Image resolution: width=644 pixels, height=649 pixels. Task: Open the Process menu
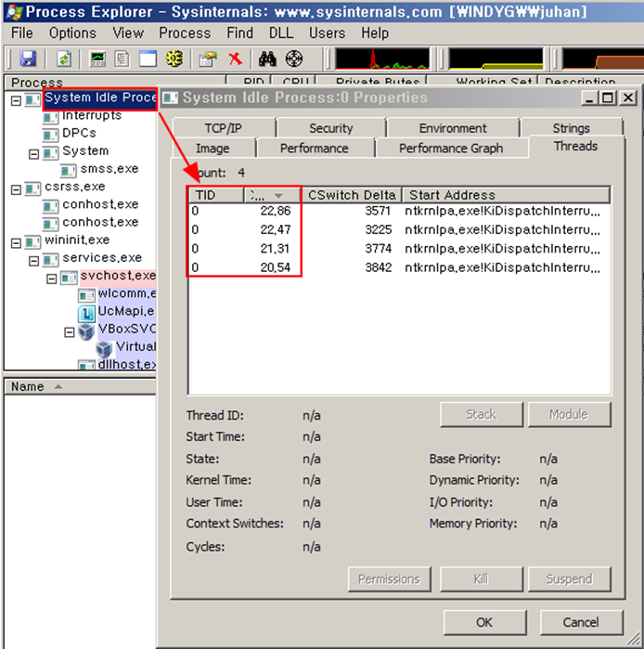click(x=185, y=32)
